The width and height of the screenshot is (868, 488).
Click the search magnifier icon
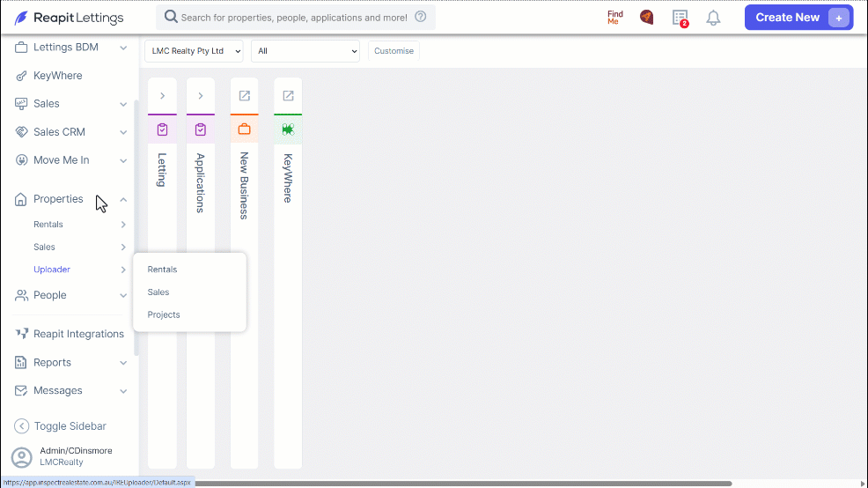click(x=171, y=17)
